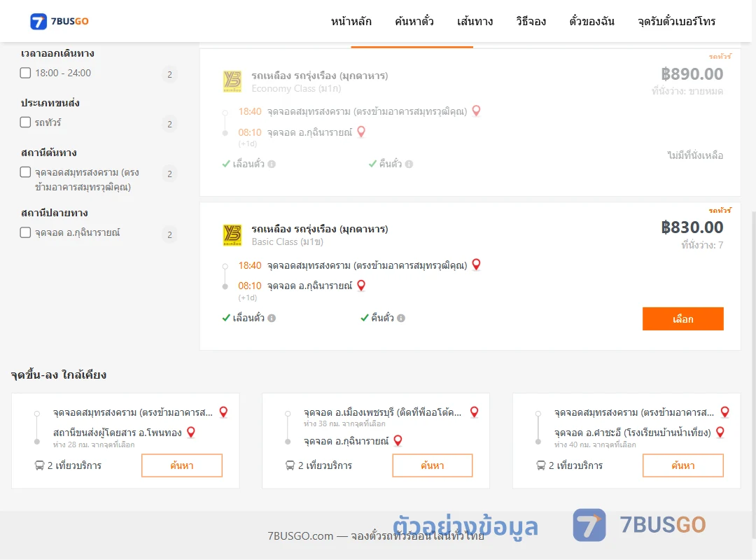
Task: Open ค้นหาตั๋ว menu item
Action: point(414,21)
